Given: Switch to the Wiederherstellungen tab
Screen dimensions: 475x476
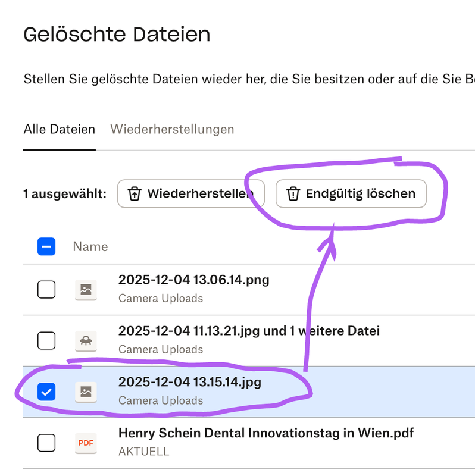Looking at the screenshot, I should [x=172, y=129].
